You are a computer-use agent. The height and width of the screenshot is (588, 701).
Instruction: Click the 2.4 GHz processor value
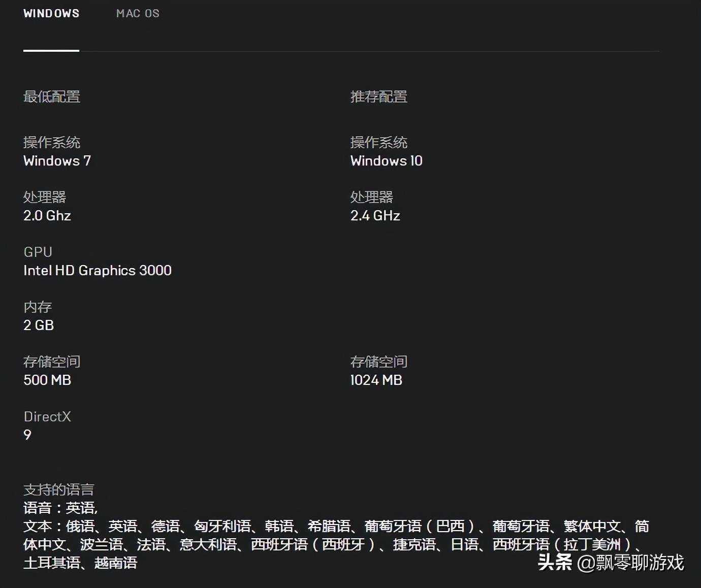(x=374, y=215)
